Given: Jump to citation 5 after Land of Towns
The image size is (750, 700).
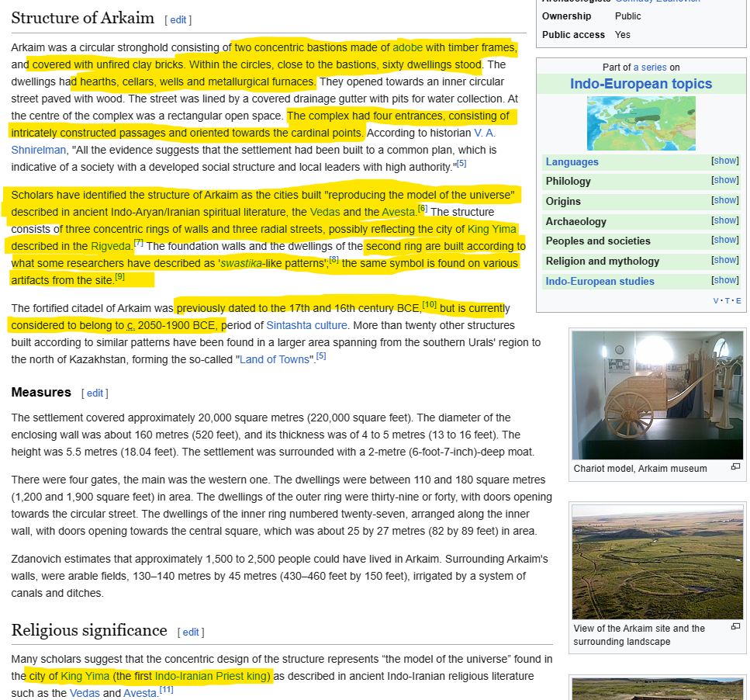Looking at the screenshot, I should 321,356.
